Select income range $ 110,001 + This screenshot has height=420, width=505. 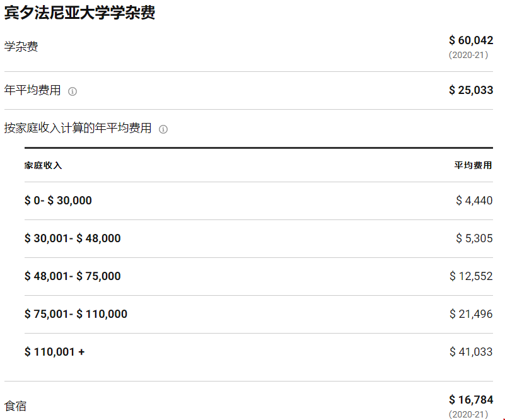pos(54,352)
